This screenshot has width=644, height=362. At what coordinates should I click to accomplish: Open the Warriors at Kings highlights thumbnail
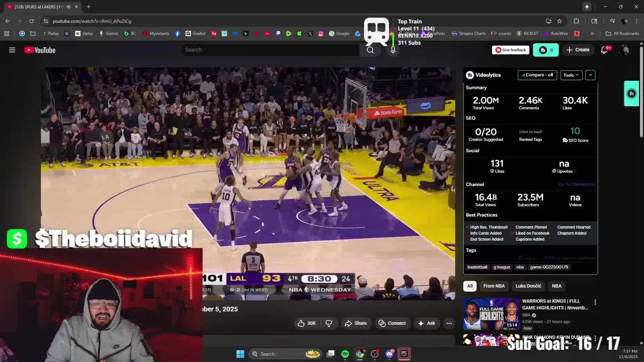tap(492, 314)
